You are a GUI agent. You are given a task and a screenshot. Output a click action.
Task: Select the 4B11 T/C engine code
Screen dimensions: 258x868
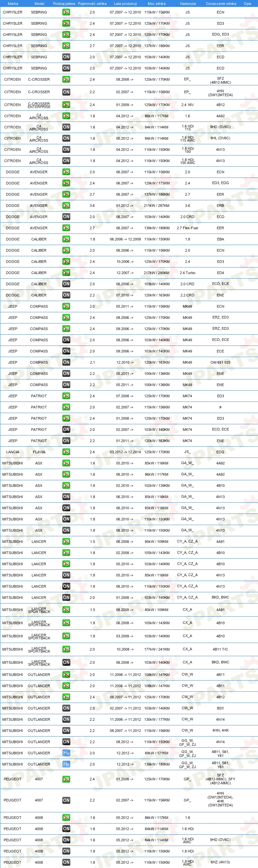[x=220, y=649]
